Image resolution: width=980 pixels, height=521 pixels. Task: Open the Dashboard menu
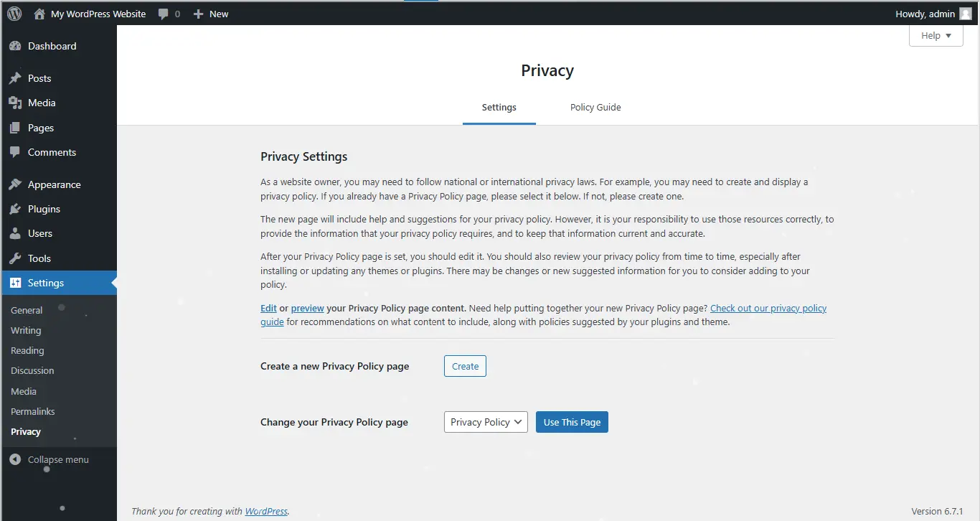point(58,46)
